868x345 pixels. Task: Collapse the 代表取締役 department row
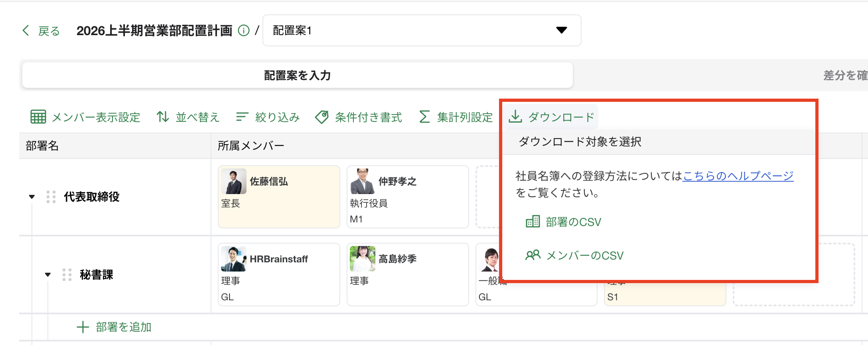(32, 197)
